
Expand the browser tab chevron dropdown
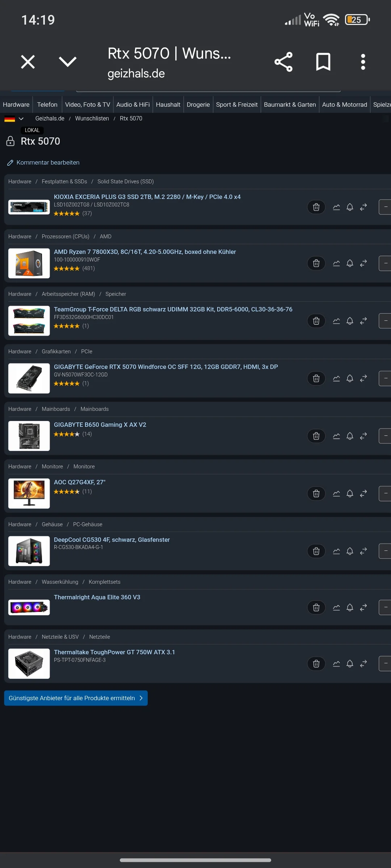(x=68, y=62)
